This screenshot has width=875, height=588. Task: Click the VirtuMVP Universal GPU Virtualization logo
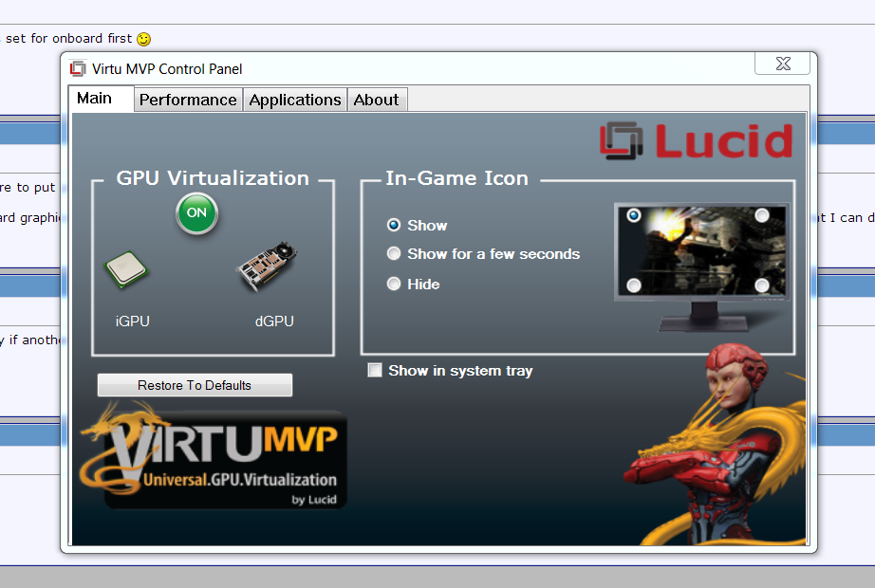coord(214,455)
